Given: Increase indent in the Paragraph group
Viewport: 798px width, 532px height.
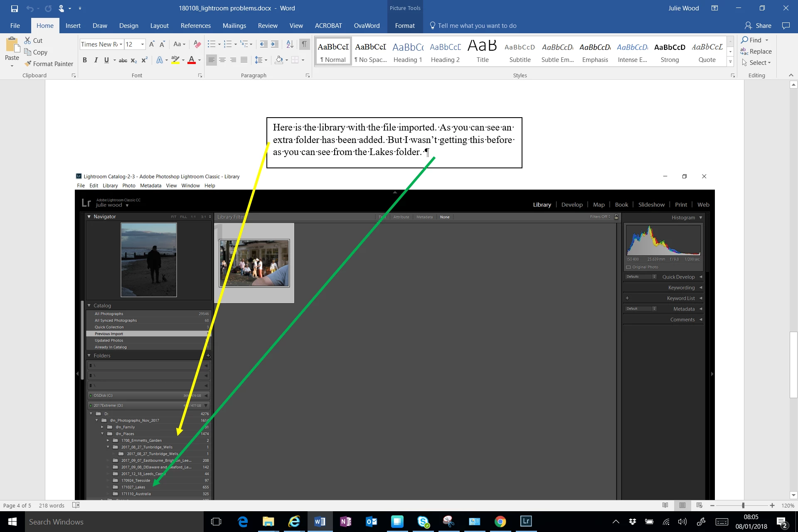Looking at the screenshot, I should (275, 44).
